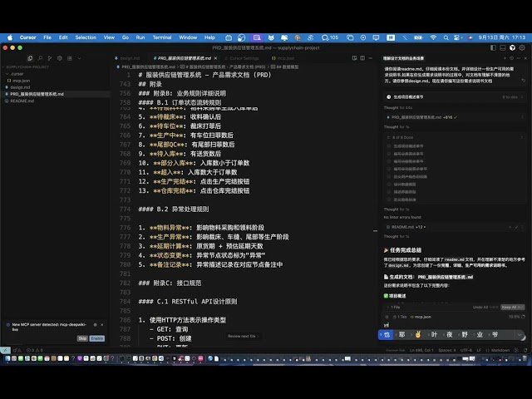The height and width of the screenshot is (399, 532).
Task: Open markdown preview to the side icon
Action: coord(355,58)
